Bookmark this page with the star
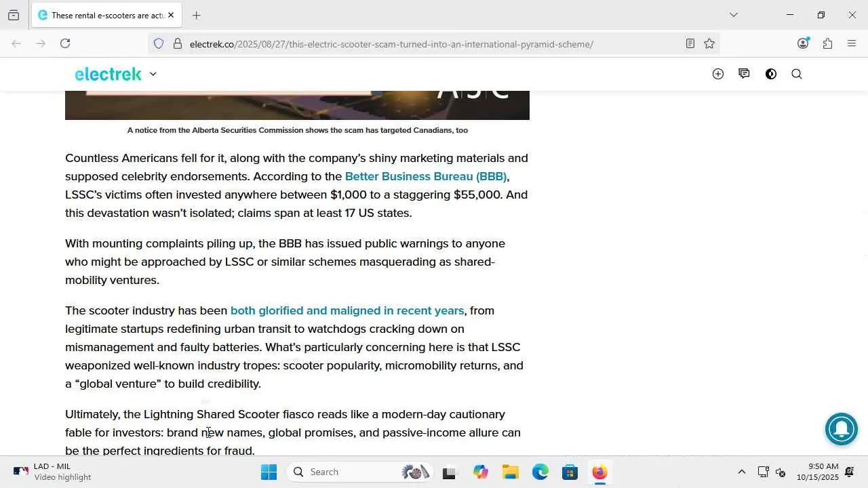The image size is (868, 488). pos(709,43)
